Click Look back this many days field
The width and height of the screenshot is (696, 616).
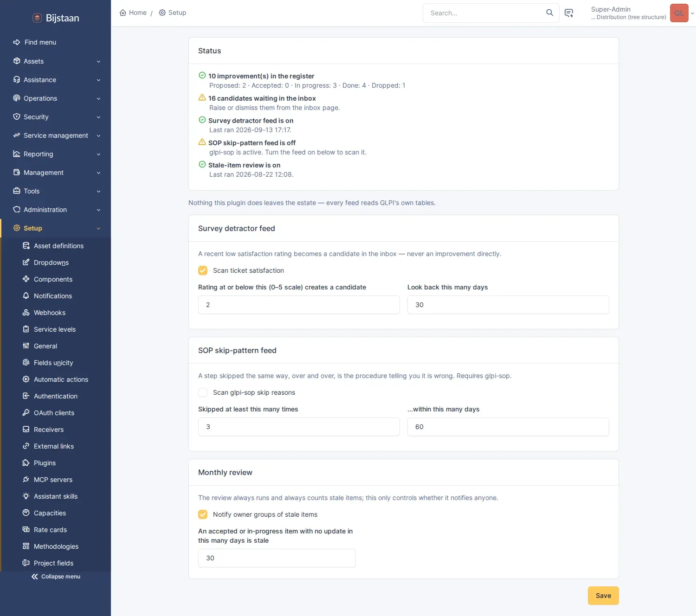(x=508, y=305)
